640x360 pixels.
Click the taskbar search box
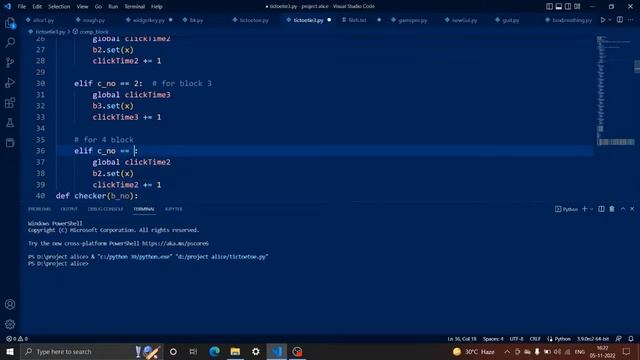pyautogui.click(x=92, y=351)
